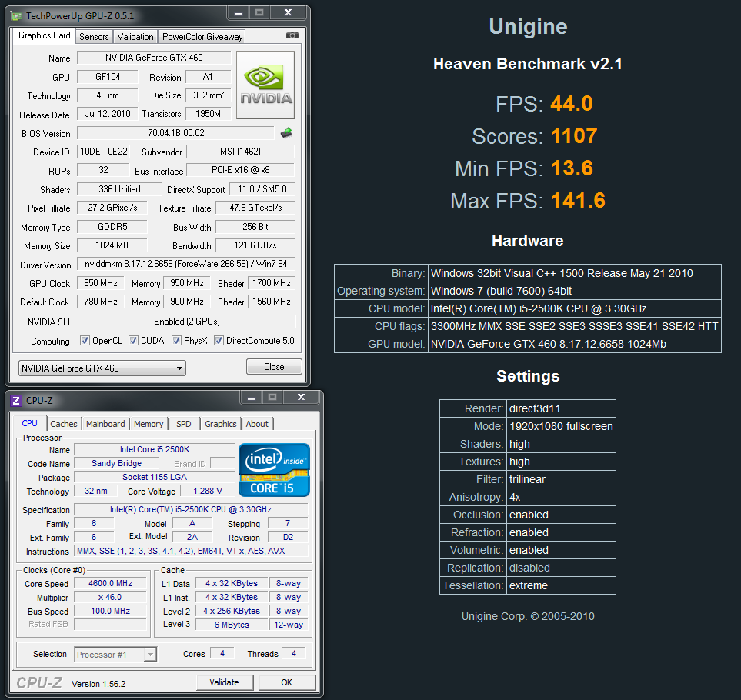Click the CPU model row value
741x700 pixels.
pyautogui.click(x=575, y=309)
